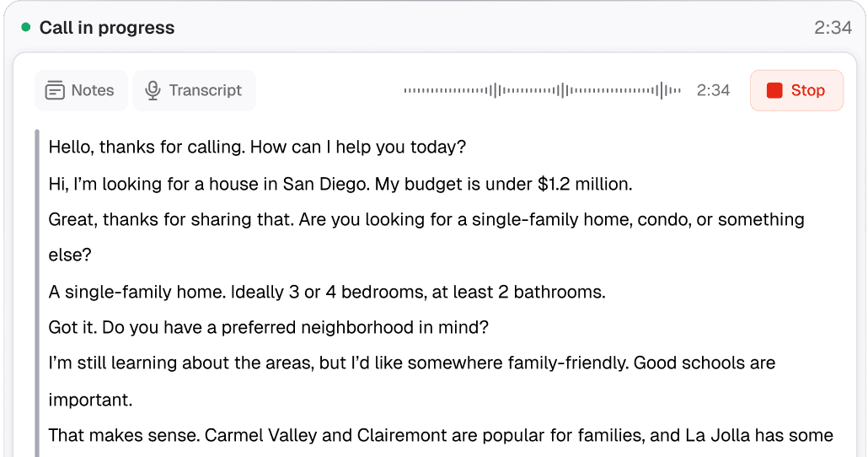Click the recording timer beside the waveform
This screenshot has width=868, height=457.
pos(713,90)
